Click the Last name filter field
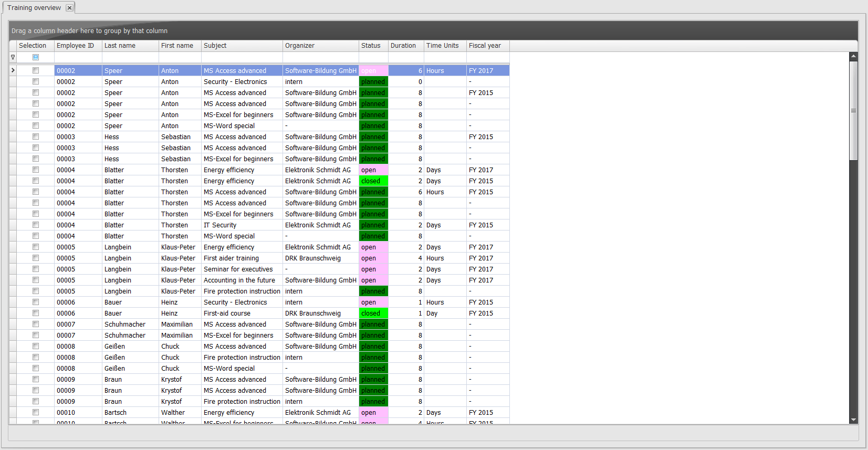The image size is (868, 450). (130, 57)
